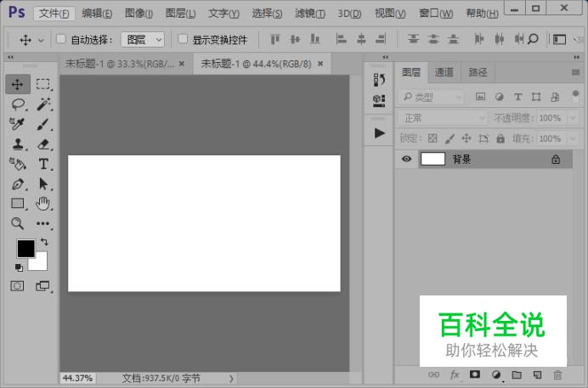Open the 图层 auto-select dropdown

[143, 39]
